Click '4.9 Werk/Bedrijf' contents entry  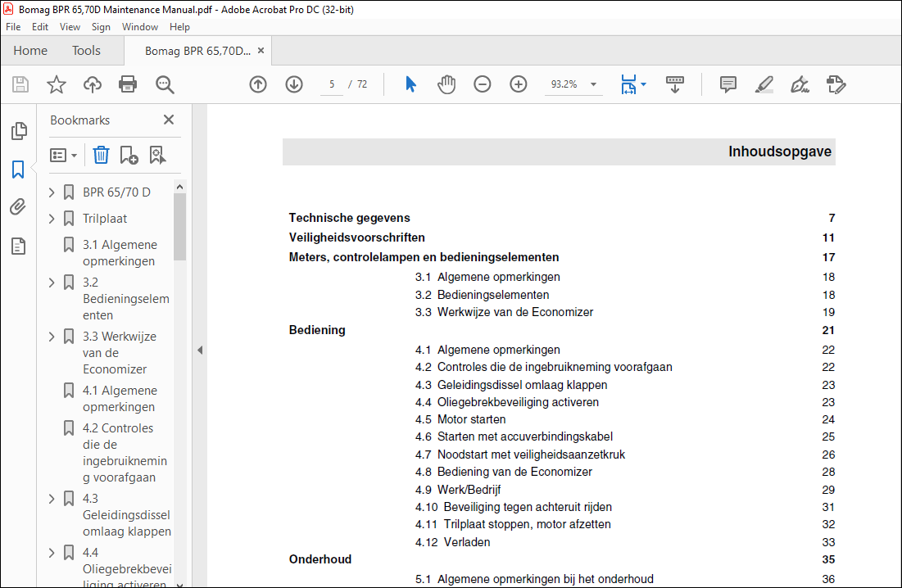458,490
